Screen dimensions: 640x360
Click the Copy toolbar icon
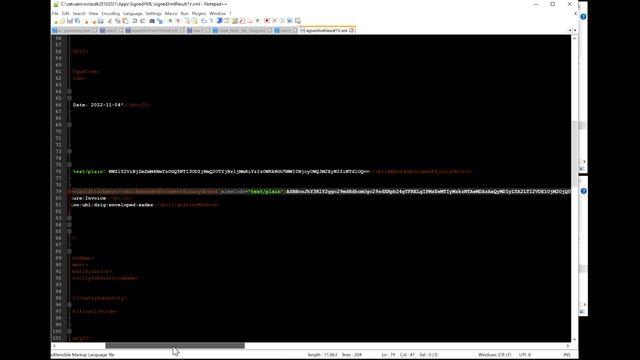117,21
